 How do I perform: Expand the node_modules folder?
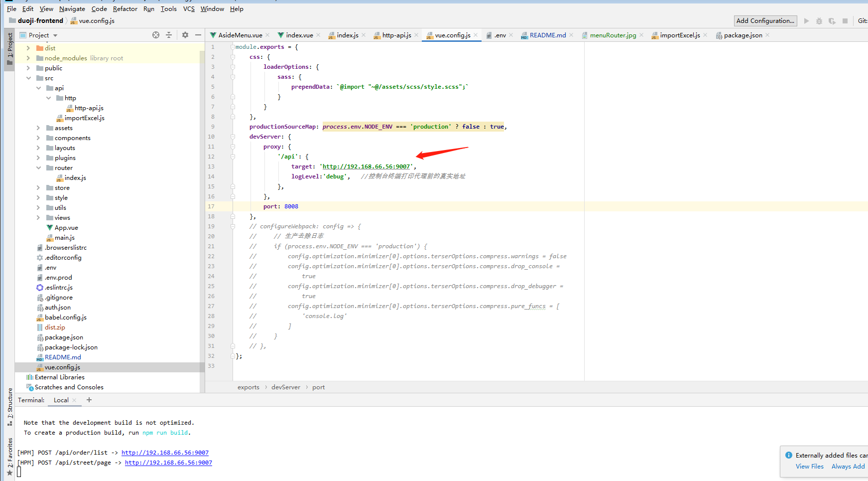pyautogui.click(x=28, y=58)
